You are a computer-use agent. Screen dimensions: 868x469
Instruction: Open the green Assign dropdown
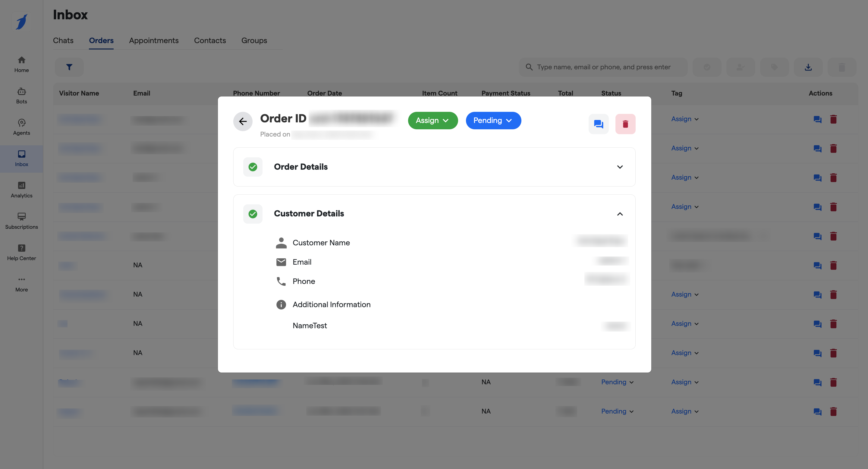(x=433, y=120)
